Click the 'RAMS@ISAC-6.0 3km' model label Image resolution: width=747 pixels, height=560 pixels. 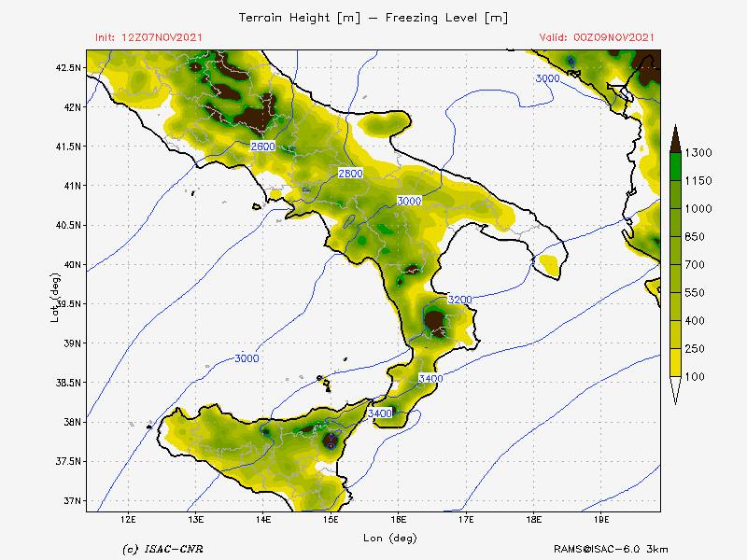coord(611,549)
